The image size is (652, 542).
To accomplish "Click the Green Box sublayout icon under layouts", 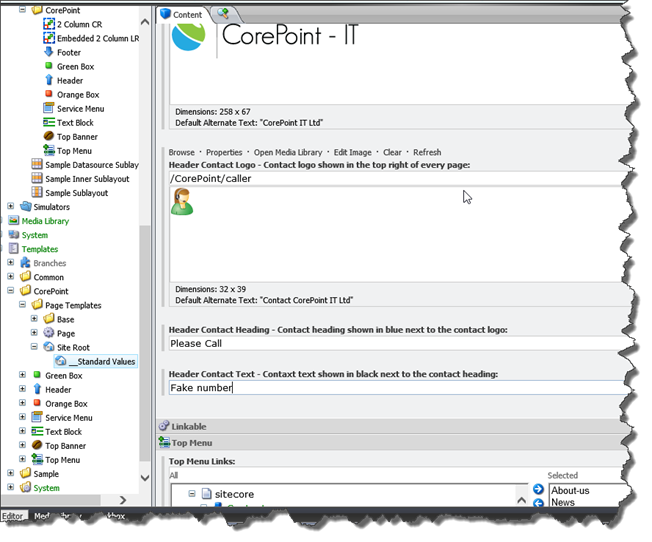I will pos(49,66).
